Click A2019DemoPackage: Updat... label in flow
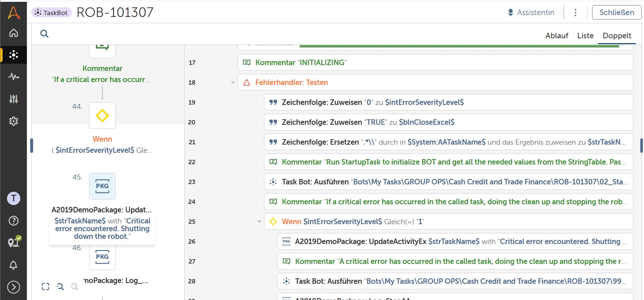644x300 pixels. [102, 210]
